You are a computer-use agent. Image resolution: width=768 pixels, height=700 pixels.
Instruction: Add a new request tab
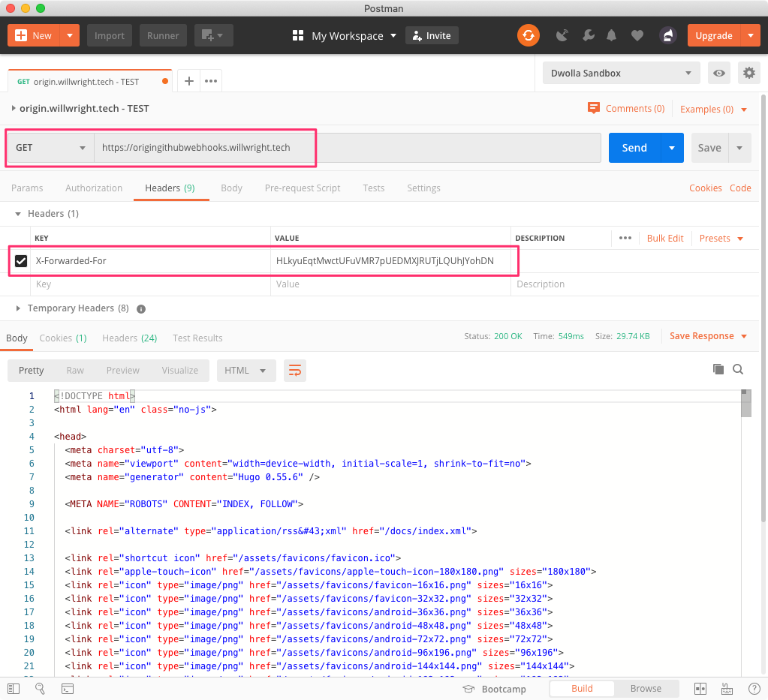[x=189, y=81]
